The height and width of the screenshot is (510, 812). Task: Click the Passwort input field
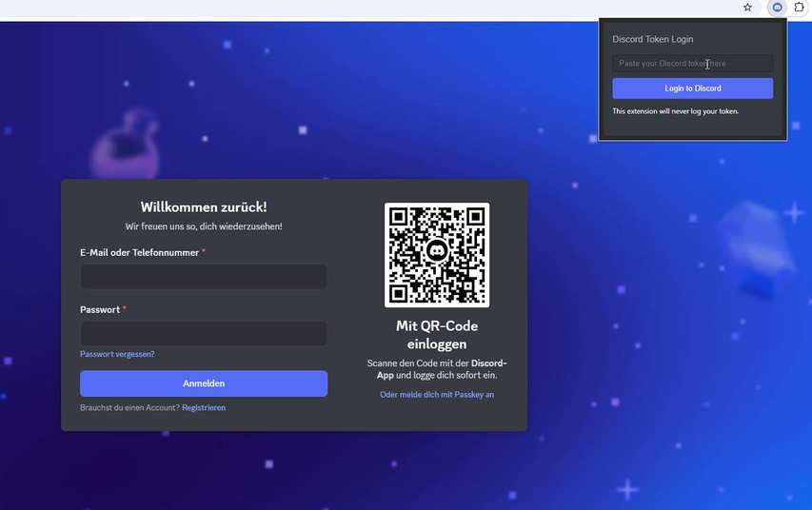pyautogui.click(x=204, y=333)
